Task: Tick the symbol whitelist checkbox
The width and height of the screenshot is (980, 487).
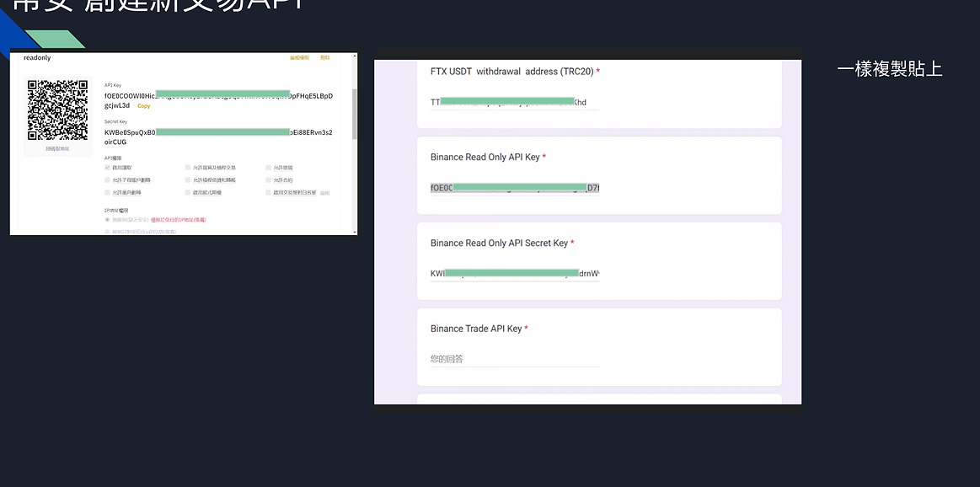Action: click(x=268, y=193)
